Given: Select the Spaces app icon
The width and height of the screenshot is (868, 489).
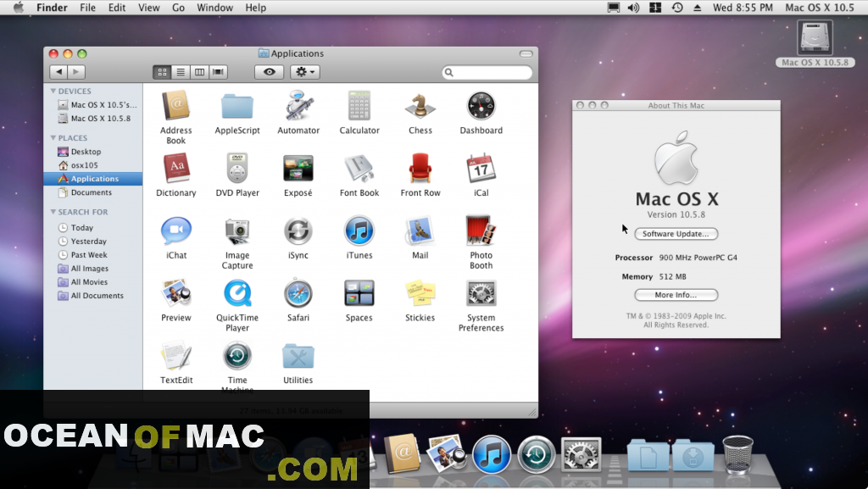Looking at the screenshot, I should tap(359, 293).
